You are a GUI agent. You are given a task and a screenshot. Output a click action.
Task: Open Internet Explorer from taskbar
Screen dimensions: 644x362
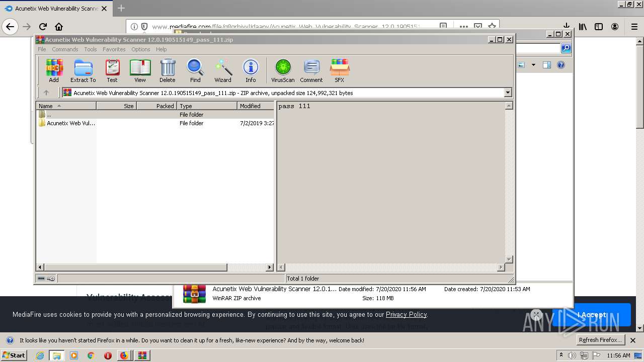[40, 355]
